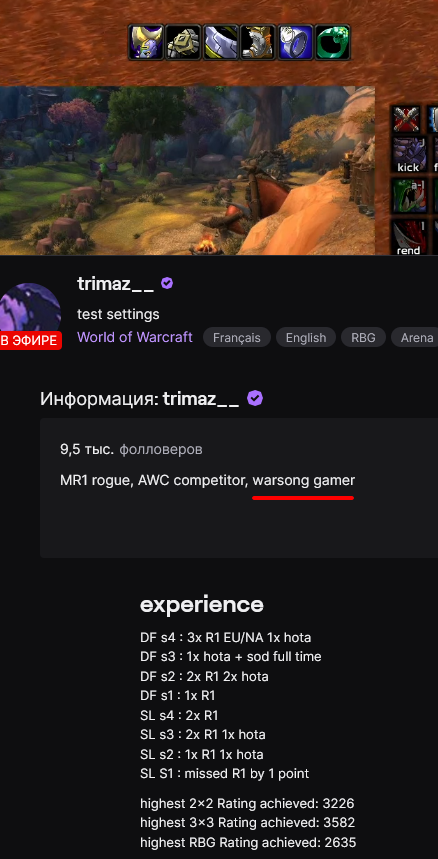Click the 'В ЭФИРЕ' live badge
The image size is (438, 859).
(30, 340)
